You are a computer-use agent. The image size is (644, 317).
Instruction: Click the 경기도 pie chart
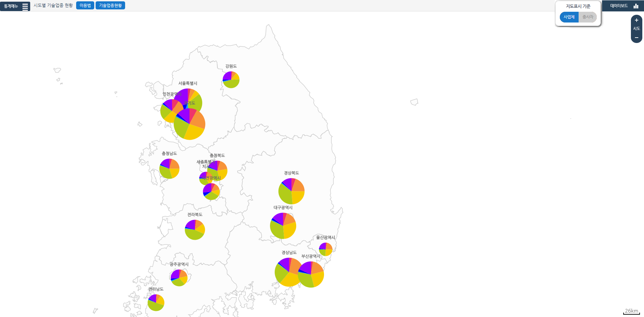click(191, 126)
